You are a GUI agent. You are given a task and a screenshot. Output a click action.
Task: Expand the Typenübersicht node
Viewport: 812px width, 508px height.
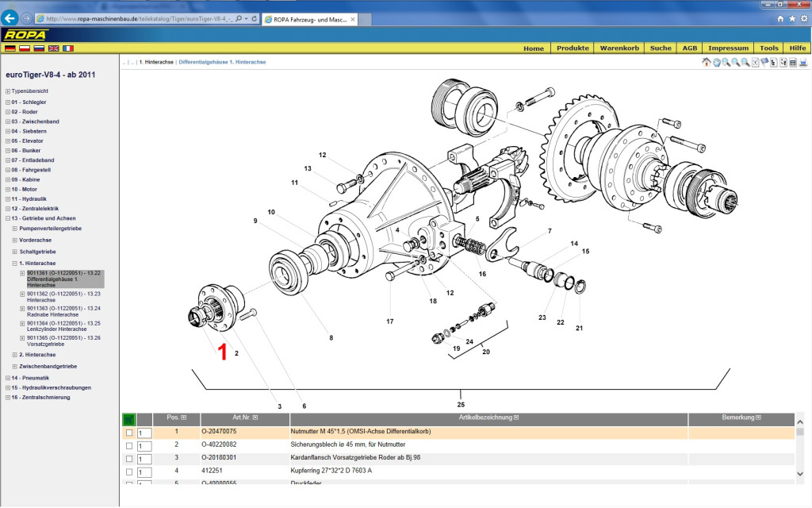pos(8,91)
